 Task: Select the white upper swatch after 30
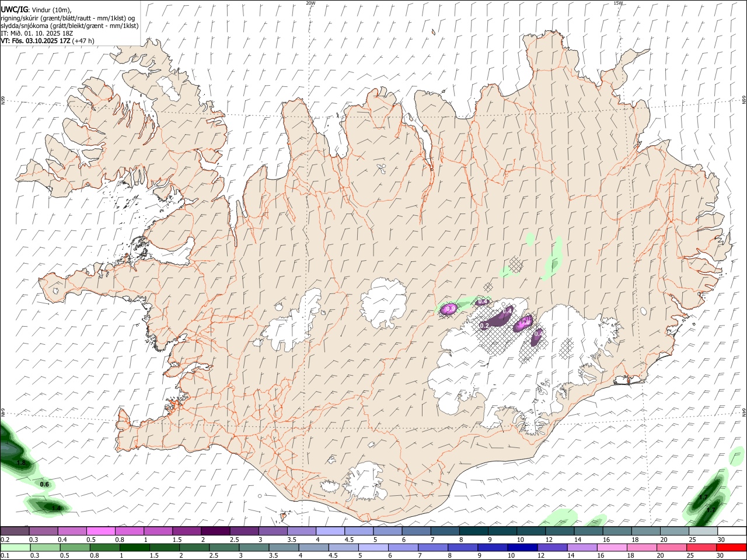(732, 531)
